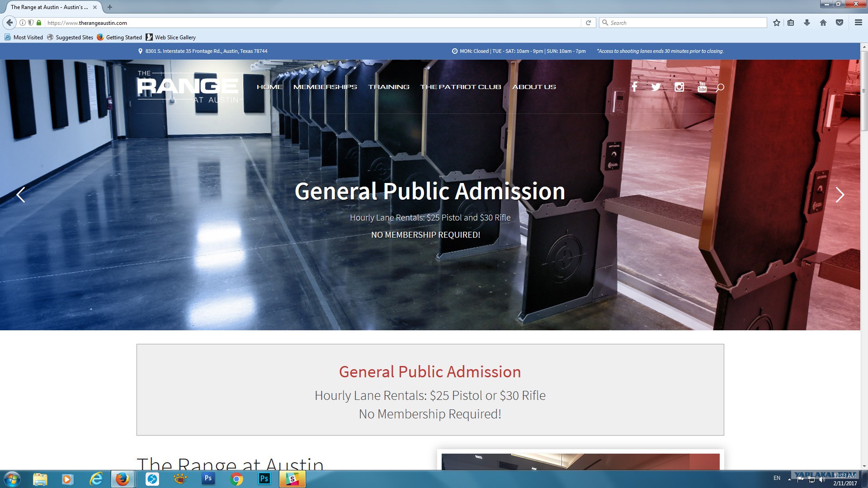Visit the range's YouTube channel

coord(702,87)
